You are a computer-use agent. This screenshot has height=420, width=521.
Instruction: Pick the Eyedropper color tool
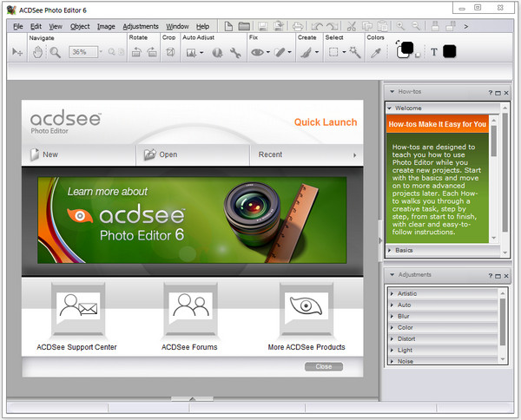[375, 53]
